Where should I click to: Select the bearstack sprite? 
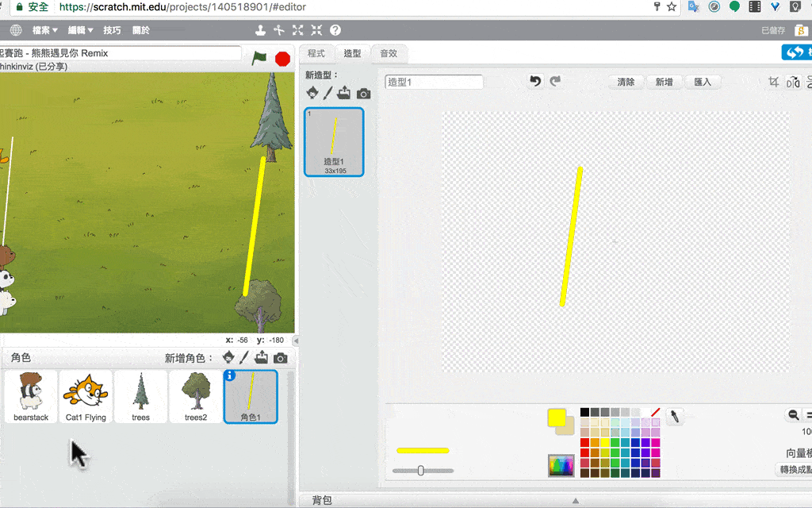point(31,397)
